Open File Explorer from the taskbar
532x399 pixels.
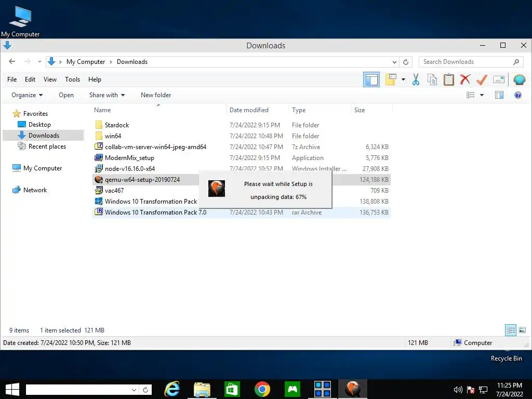tap(202, 389)
